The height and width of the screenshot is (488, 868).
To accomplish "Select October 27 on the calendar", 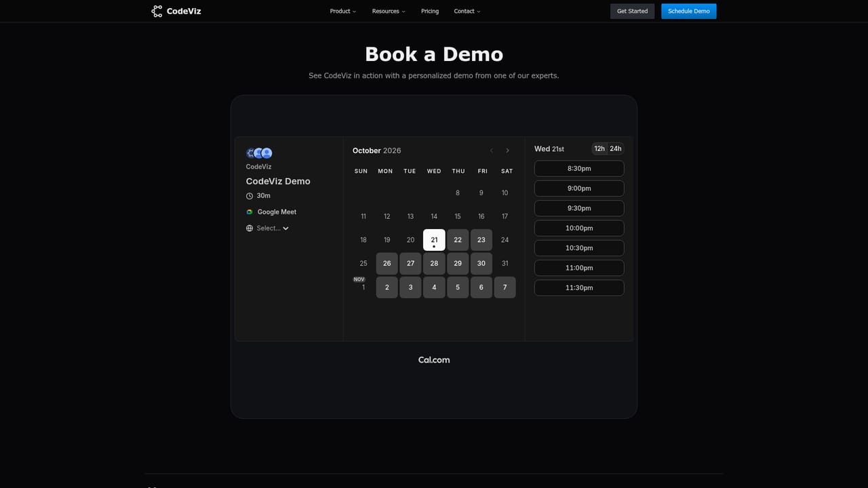I will [410, 264].
